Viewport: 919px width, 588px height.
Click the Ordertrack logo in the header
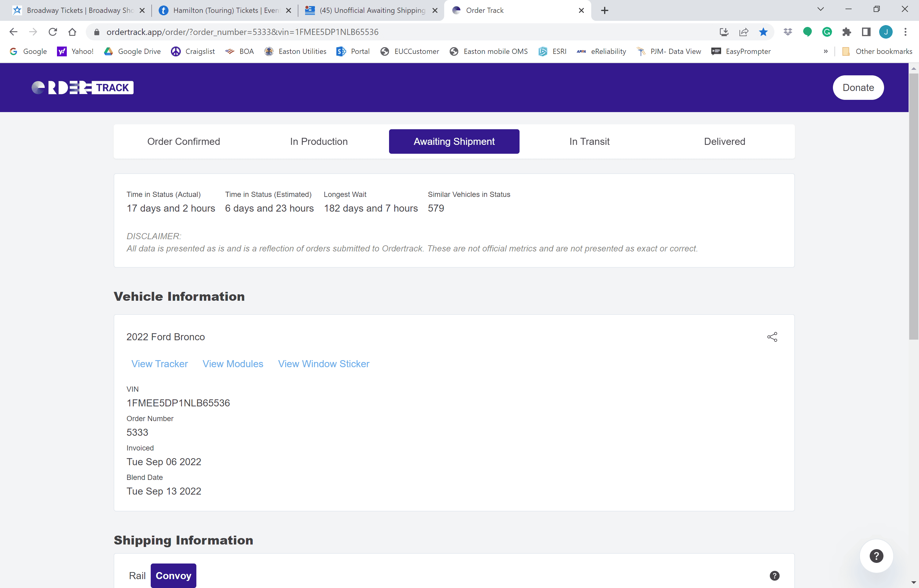click(82, 88)
